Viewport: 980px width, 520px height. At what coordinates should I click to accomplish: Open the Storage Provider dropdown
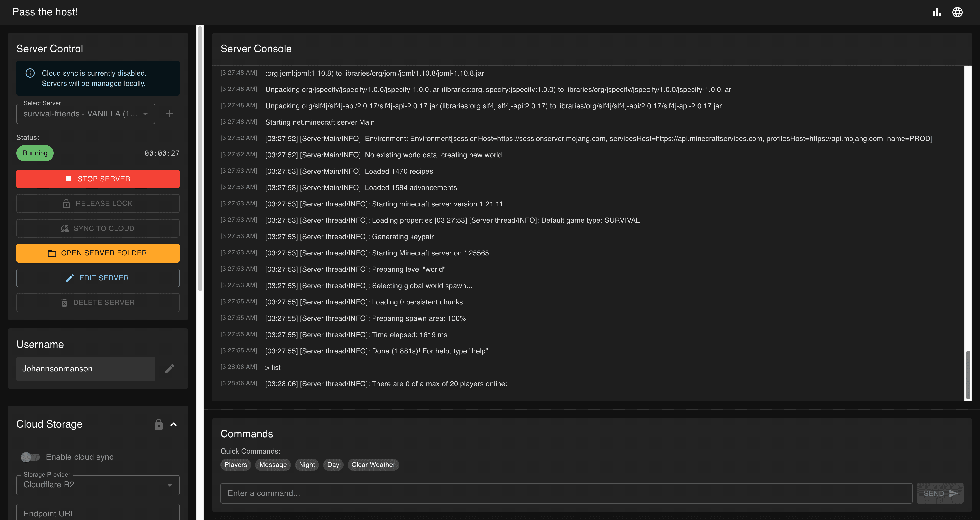click(98, 484)
